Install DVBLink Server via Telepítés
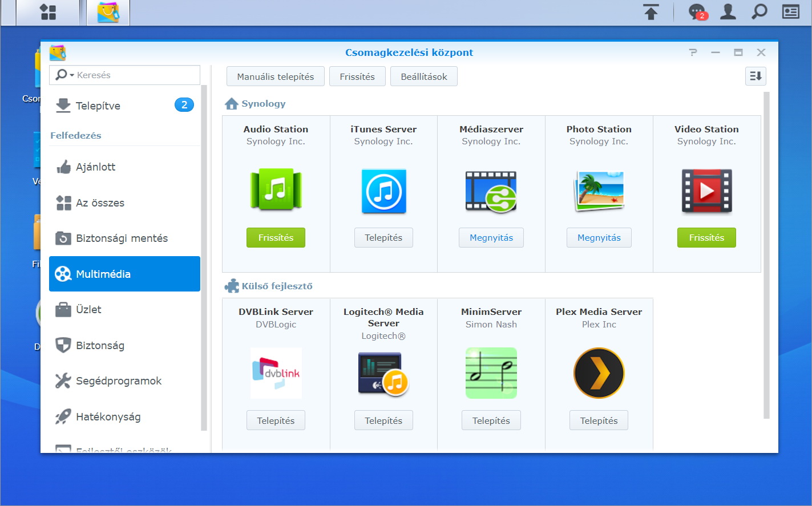Image resolution: width=812 pixels, height=506 pixels. click(276, 420)
